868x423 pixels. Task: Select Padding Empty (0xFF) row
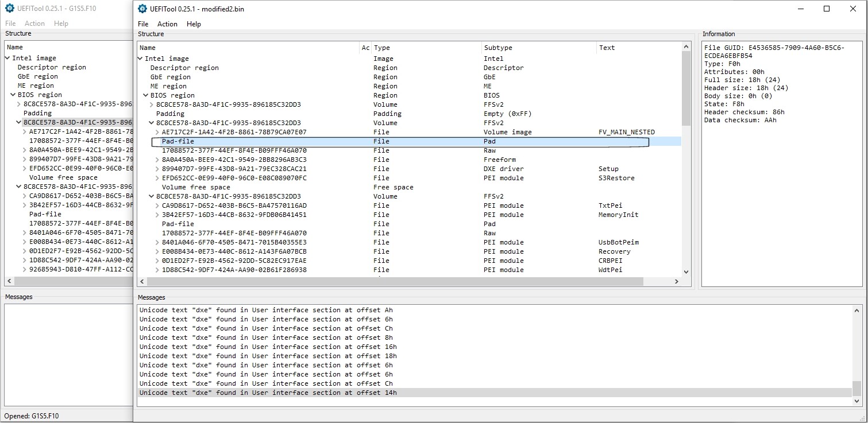pyautogui.click(x=410, y=114)
